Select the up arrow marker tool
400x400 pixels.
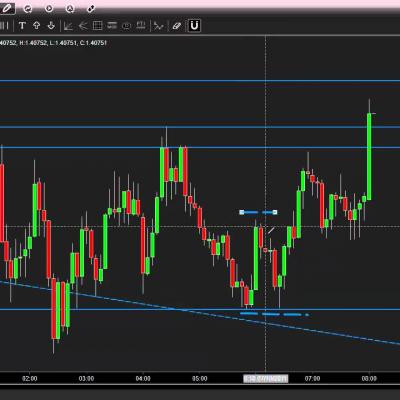(36, 26)
